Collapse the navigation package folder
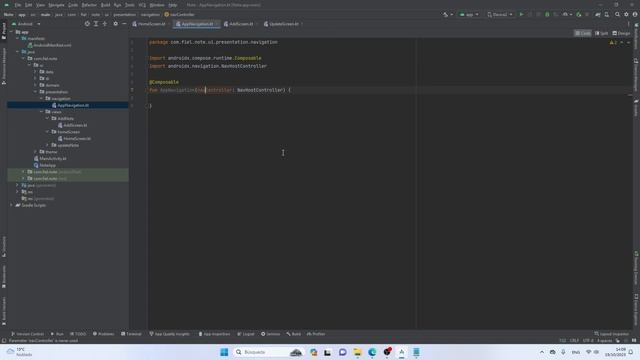640x360 pixels. click(42, 98)
